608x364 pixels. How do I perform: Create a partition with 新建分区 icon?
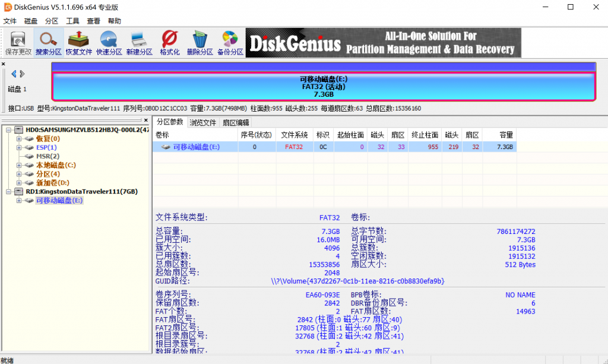click(x=139, y=43)
